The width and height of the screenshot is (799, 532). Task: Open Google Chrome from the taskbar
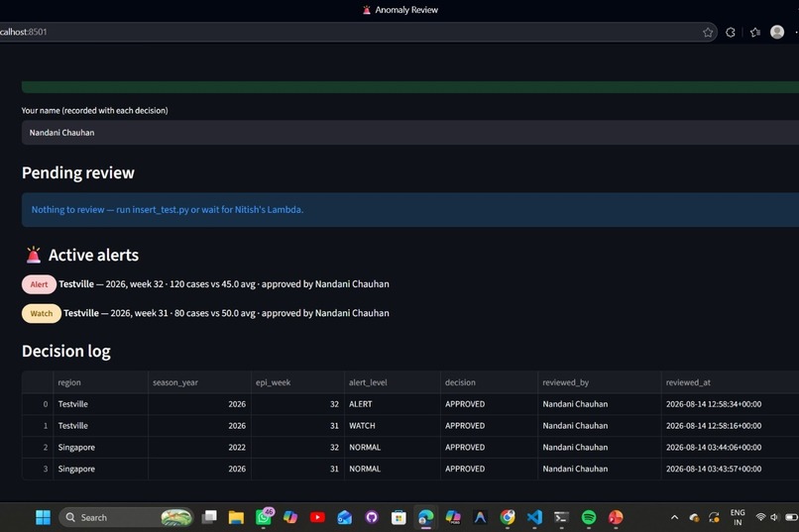[x=507, y=518]
